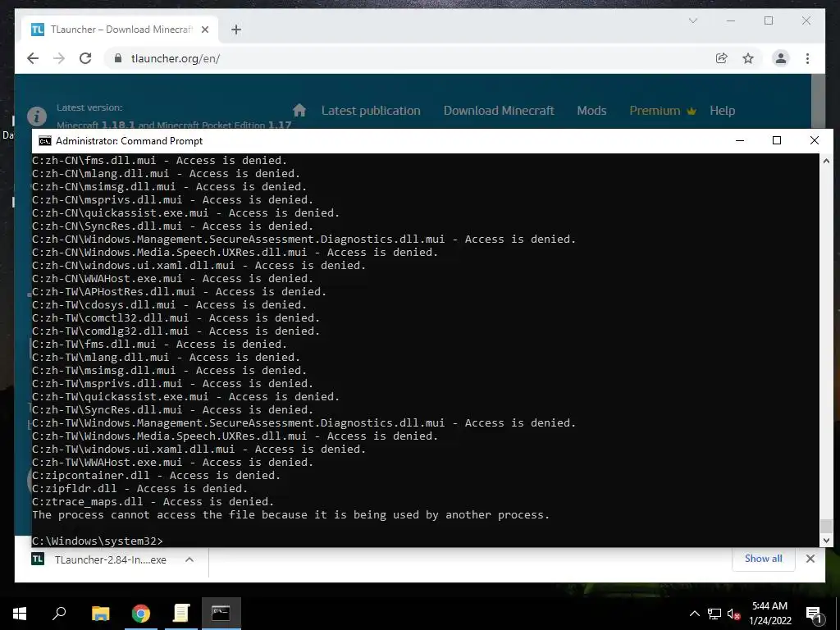The image size is (840, 630).
Task: Open Chrome three-dot menu
Action: pos(807,58)
